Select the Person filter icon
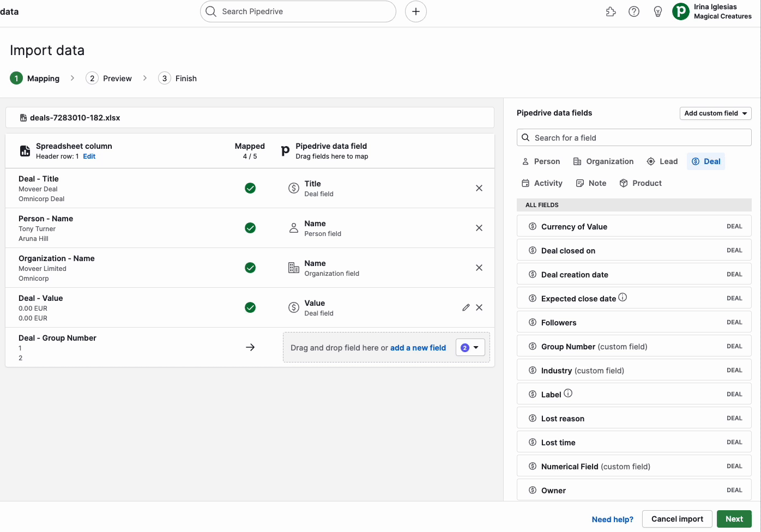The image size is (761, 532). point(526,161)
